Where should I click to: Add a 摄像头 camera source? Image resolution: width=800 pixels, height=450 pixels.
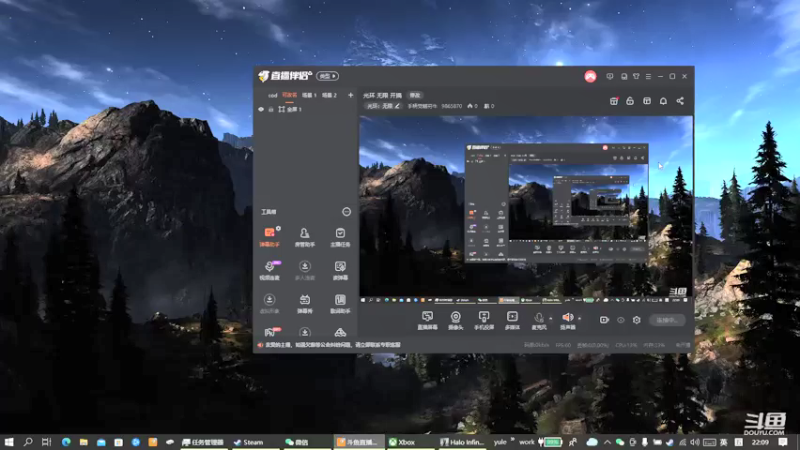[x=455, y=320]
